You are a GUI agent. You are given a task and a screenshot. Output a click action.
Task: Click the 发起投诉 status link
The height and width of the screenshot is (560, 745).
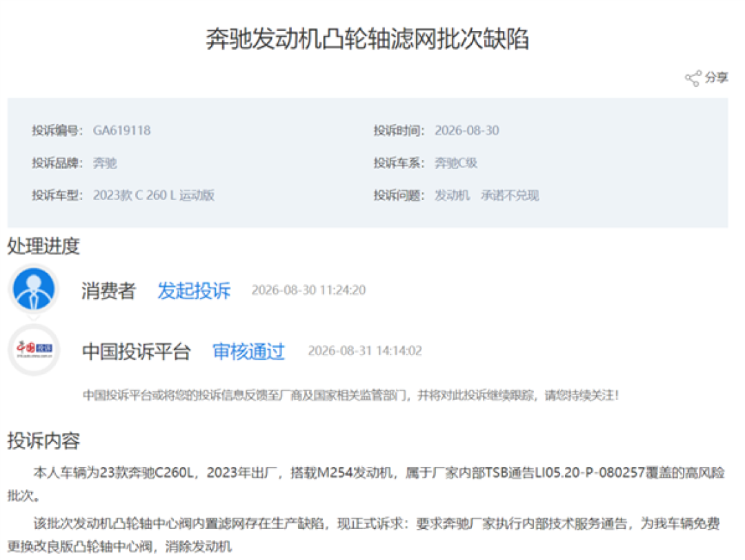[x=194, y=290]
